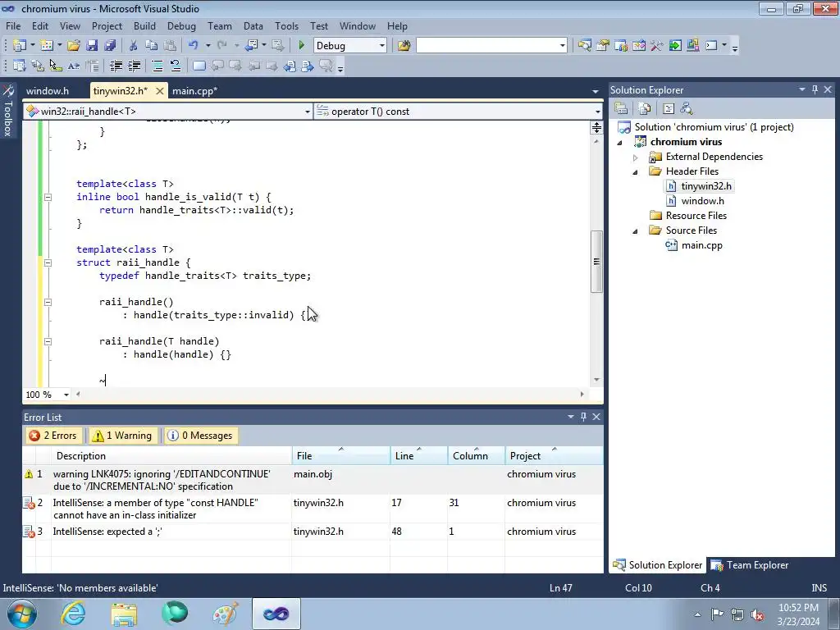Screen dimensions: 840x630
Task: Comment out selected lines icon
Action: coord(157,66)
